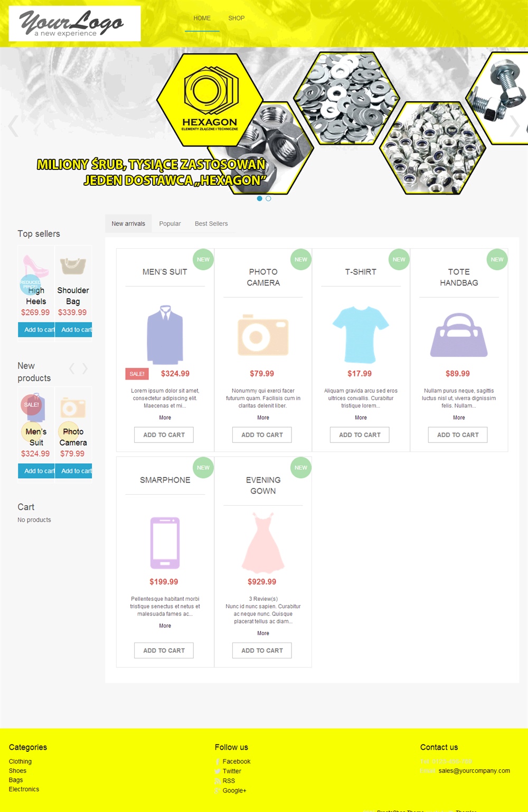Image resolution: width=528 pixels, height=812 pixels.
Task: Open the SHOP menu item
Action: [x=236, y=18]
